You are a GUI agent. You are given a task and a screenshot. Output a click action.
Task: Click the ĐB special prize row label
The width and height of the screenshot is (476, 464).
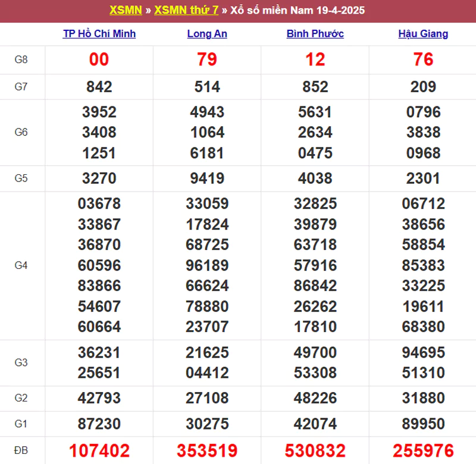pos(21,450)
